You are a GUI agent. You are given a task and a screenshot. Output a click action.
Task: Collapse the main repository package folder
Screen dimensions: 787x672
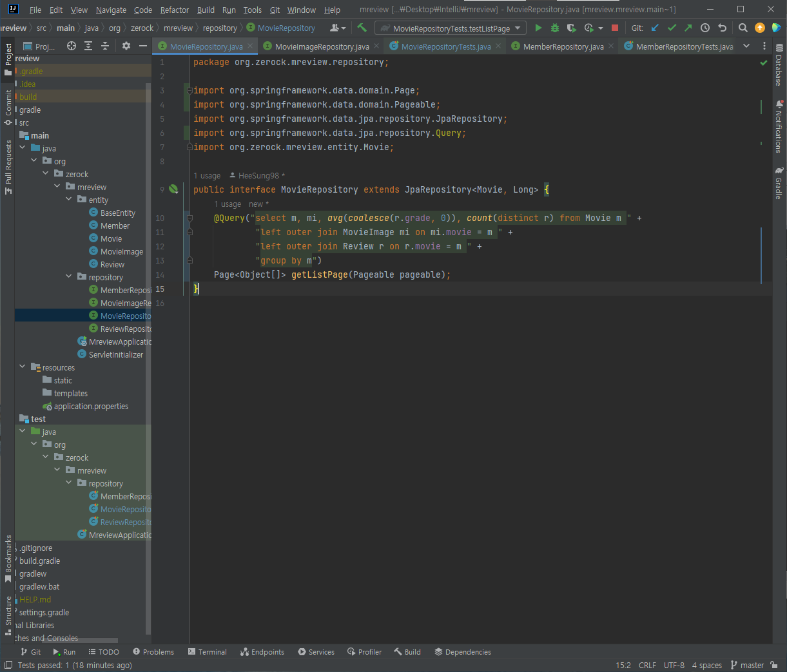[69, 277]
